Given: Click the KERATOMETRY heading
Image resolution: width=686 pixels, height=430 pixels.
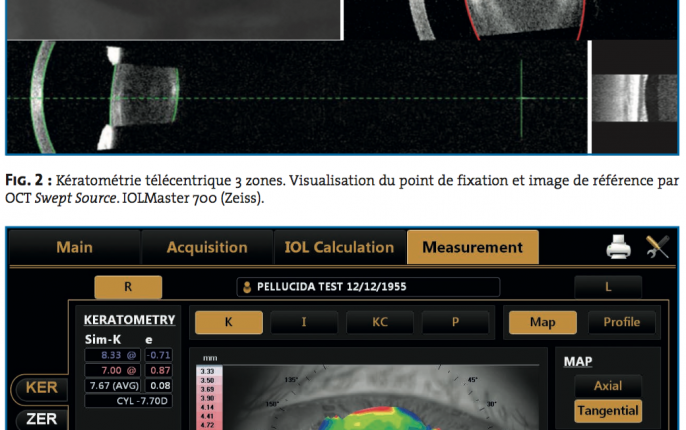Looking at the screenshot, I should (x=130, y=320).
